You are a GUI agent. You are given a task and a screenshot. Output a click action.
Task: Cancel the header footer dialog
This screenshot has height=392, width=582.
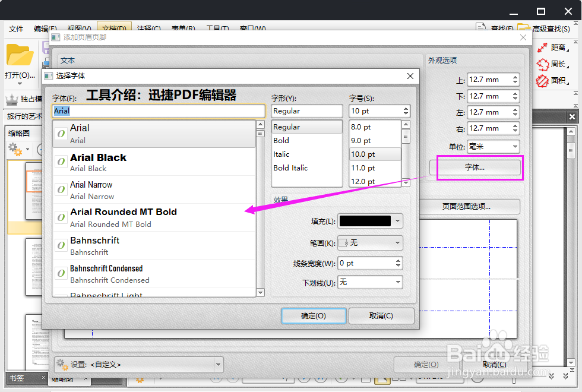tap(494, 365)
